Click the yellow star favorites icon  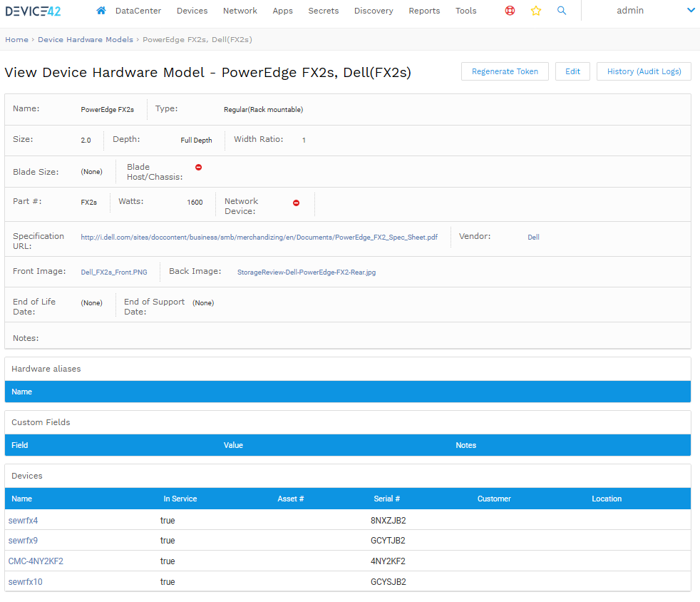[536, 11]
